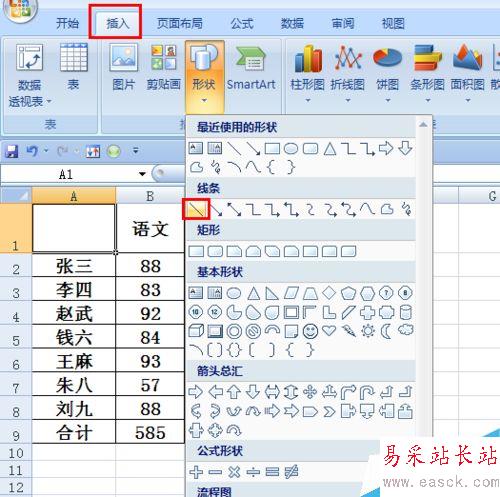500x497 pixels.
Task: Insert a 图片 picture
Action: 124,68
